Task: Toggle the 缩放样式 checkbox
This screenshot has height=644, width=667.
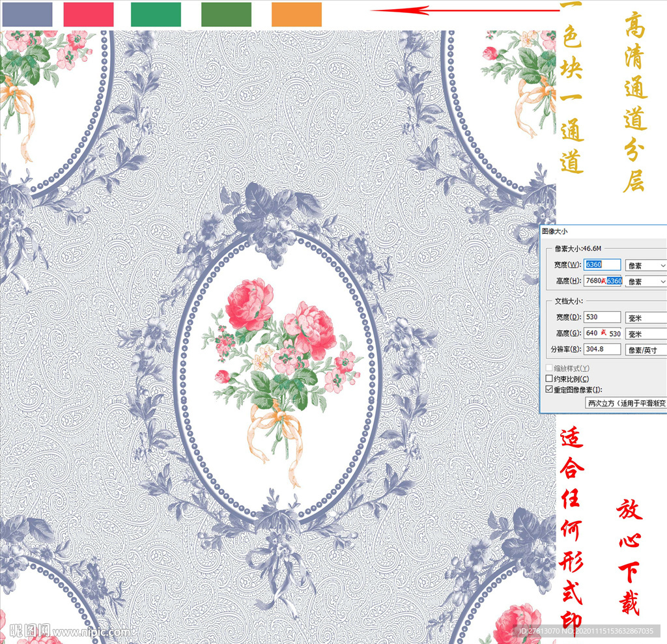Action: [549, 368]
